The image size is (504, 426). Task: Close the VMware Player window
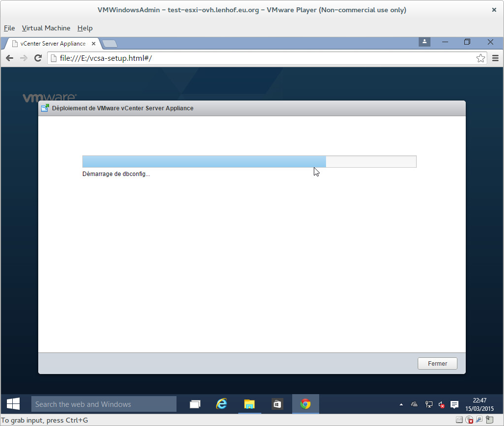(494, 10)
